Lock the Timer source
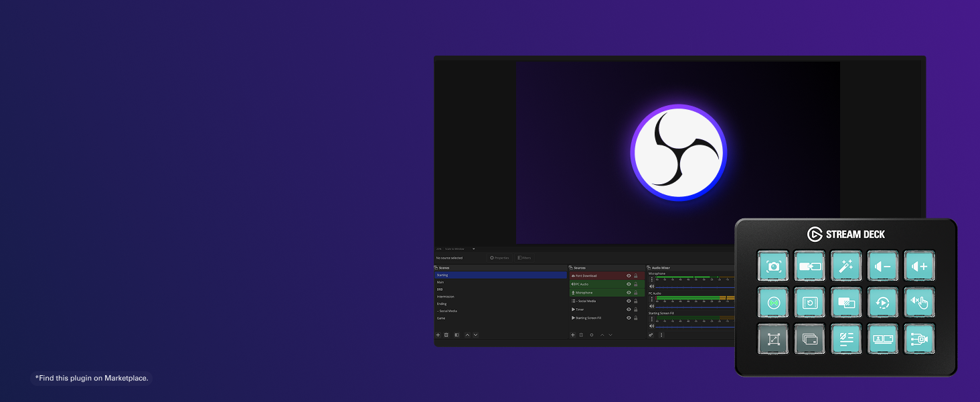Image resolution: width=980 pixels, height=402 pixels. click(636, 310)
